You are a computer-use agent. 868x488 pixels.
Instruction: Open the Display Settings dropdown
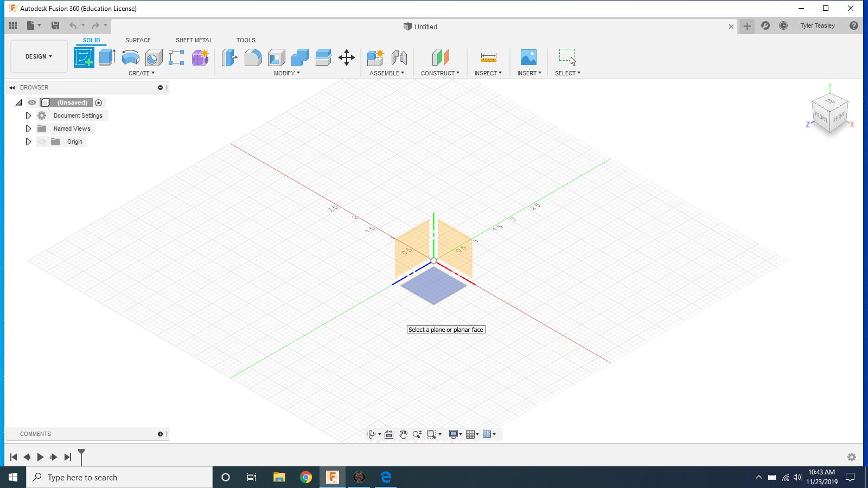455,434
